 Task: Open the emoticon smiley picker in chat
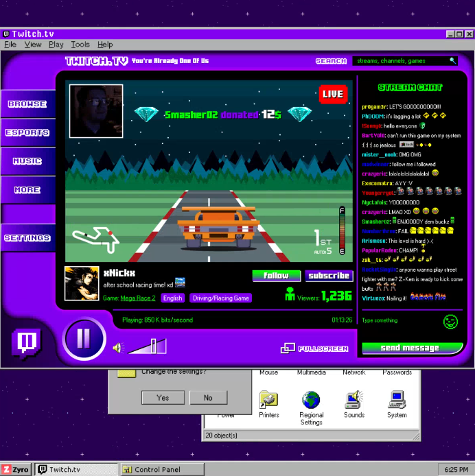click(x=450, y=322)
